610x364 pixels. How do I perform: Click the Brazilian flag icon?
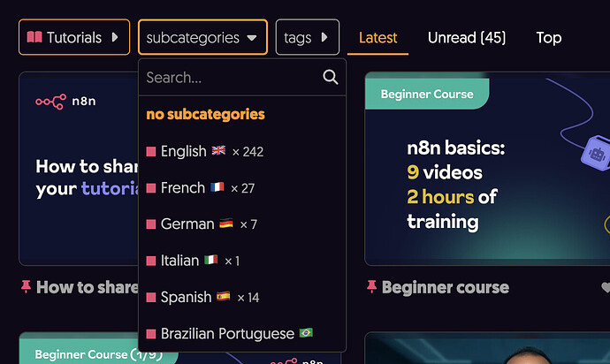pos(306,333)
